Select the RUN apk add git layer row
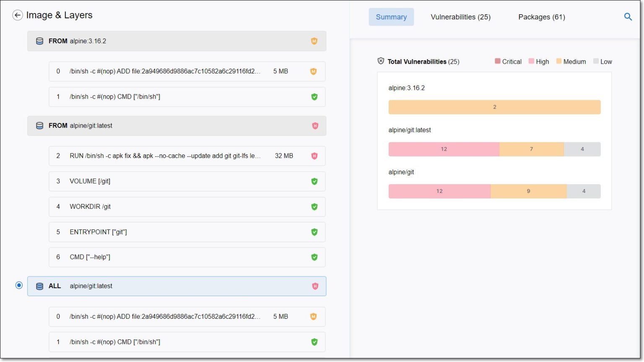This screenshot has width=644, height=362. [x=168, y=156]
